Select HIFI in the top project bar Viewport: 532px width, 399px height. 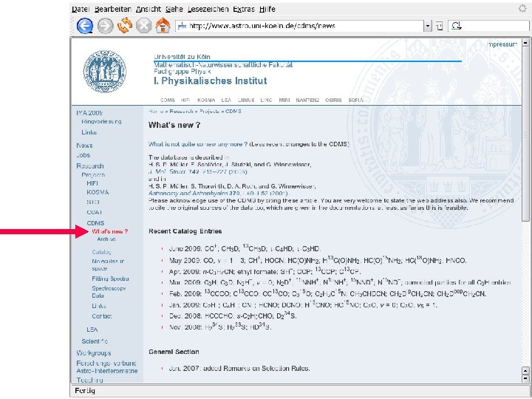pos(185,100)
